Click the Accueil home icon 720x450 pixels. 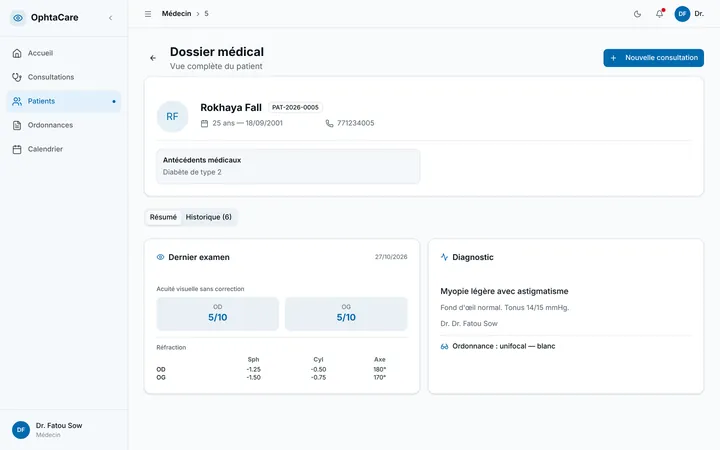tap(17, 53)
